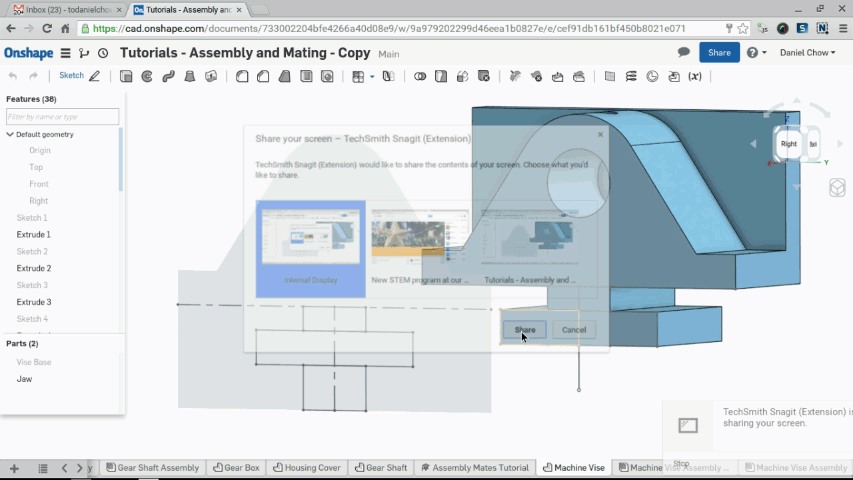Select Extrude 2 feature

point(34,268)
